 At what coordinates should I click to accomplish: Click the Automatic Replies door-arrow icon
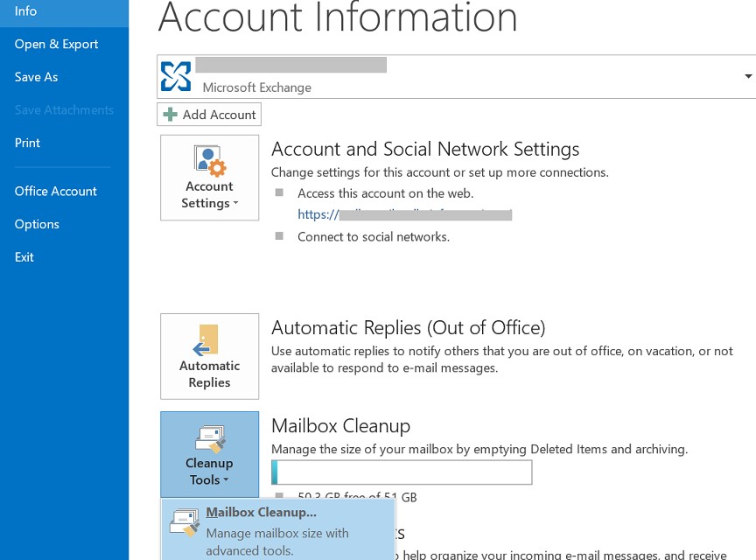tap(206, 340)
